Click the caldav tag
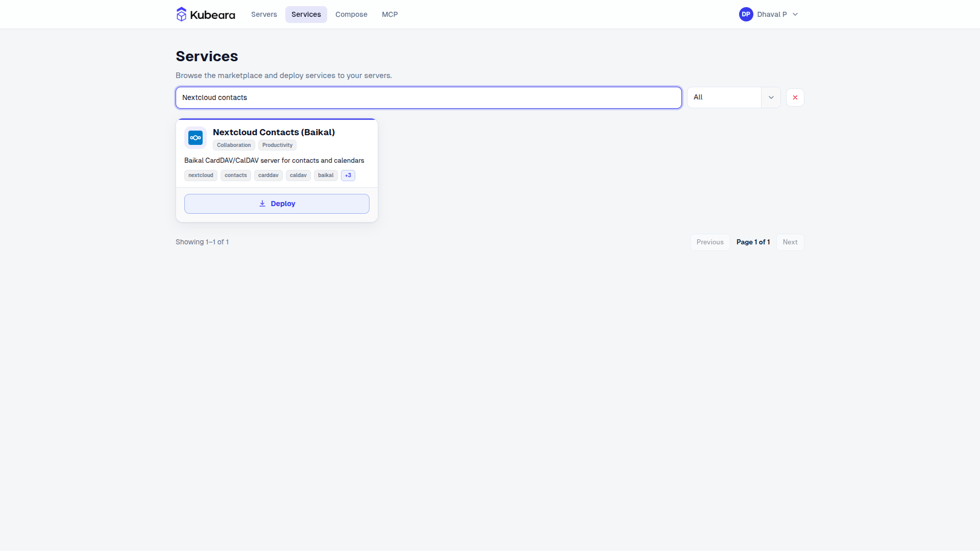Image resolution: width=980 pixels, height=551 pixels. 298,176
